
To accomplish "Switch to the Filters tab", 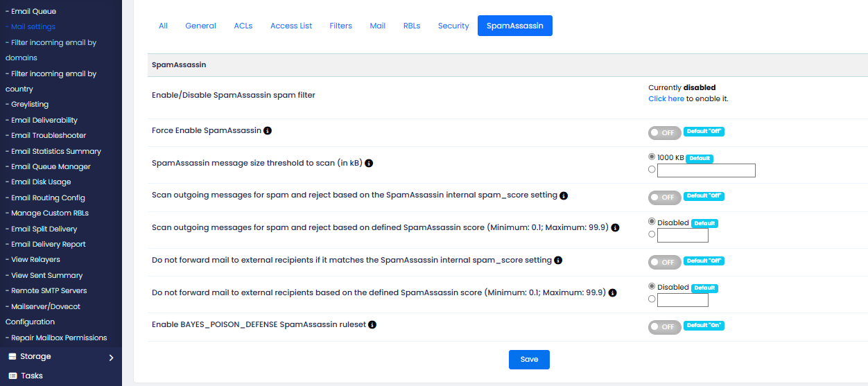I will pyautogui.click(x=341, y=26).
